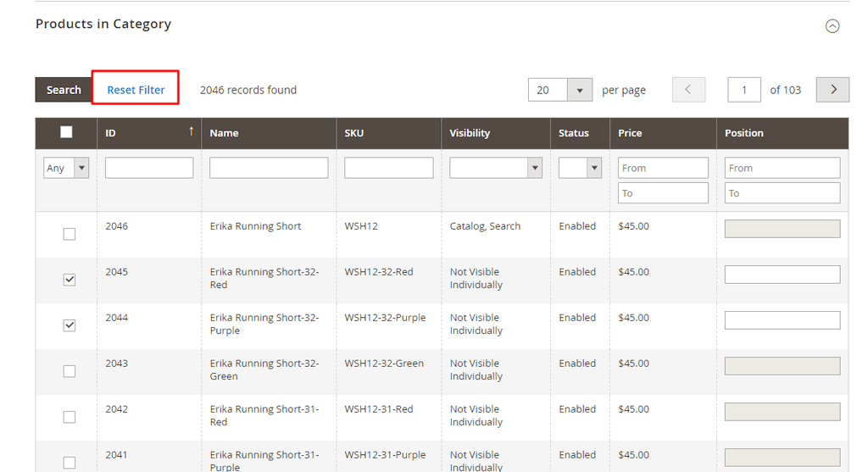Viewport: 868px width, 472px height.
Task: Click the ID filter input
Action: pyautogui.click(x=149, y=168)
